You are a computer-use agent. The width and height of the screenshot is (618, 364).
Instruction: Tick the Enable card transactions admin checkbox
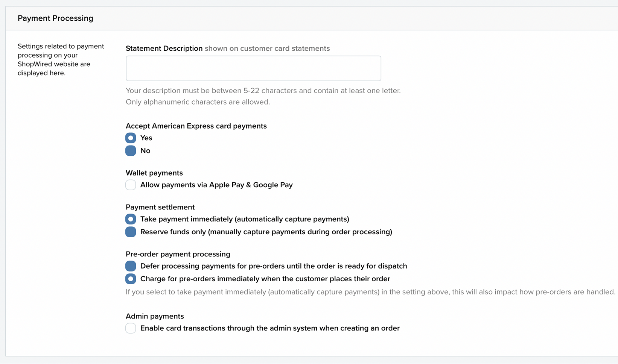click(x=131, y=328)
